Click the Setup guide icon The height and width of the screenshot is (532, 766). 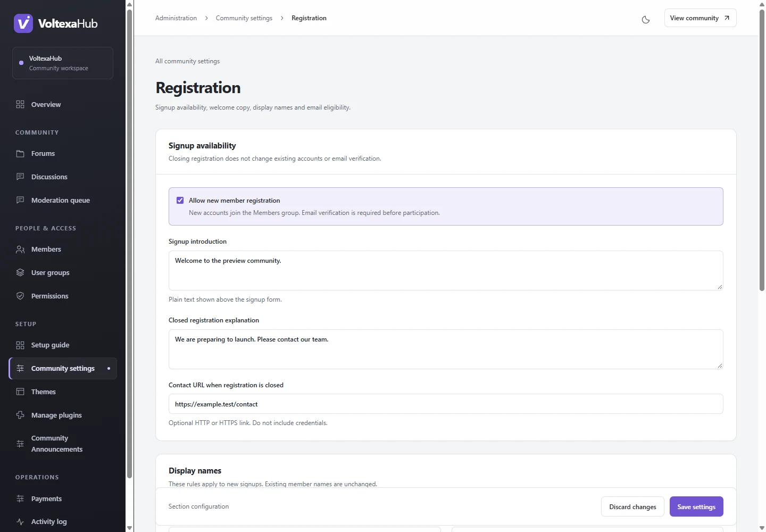click(20, 345)
